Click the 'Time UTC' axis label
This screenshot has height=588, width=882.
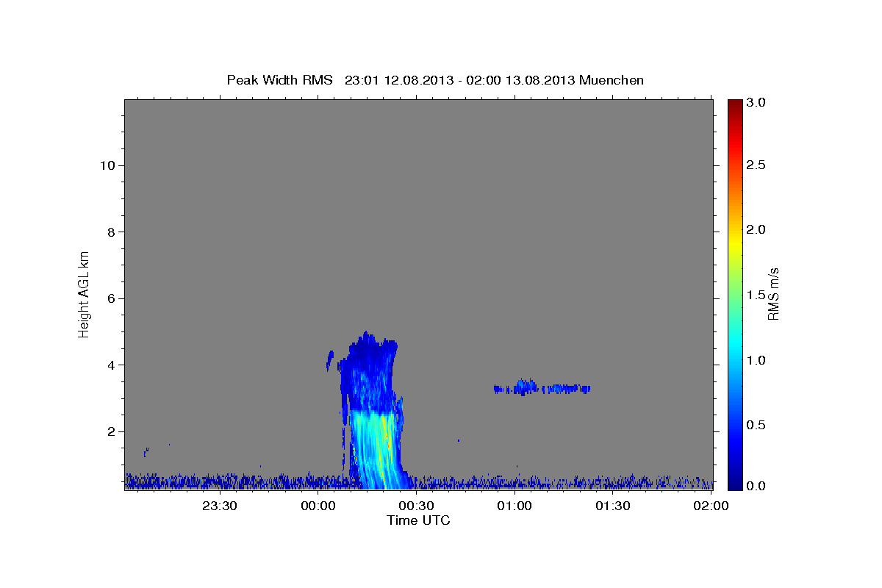click(x=418, y=520)
